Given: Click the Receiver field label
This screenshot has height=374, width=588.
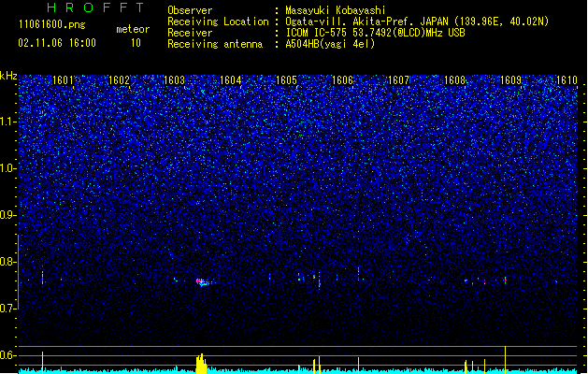Looking at the screenshot, I should tap(190, 33).
